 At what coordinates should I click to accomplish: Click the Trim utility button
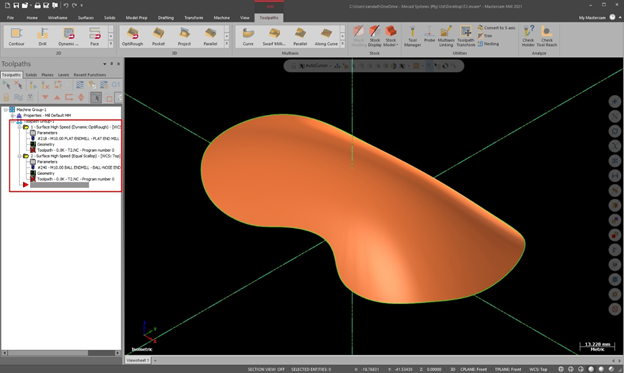485,36
